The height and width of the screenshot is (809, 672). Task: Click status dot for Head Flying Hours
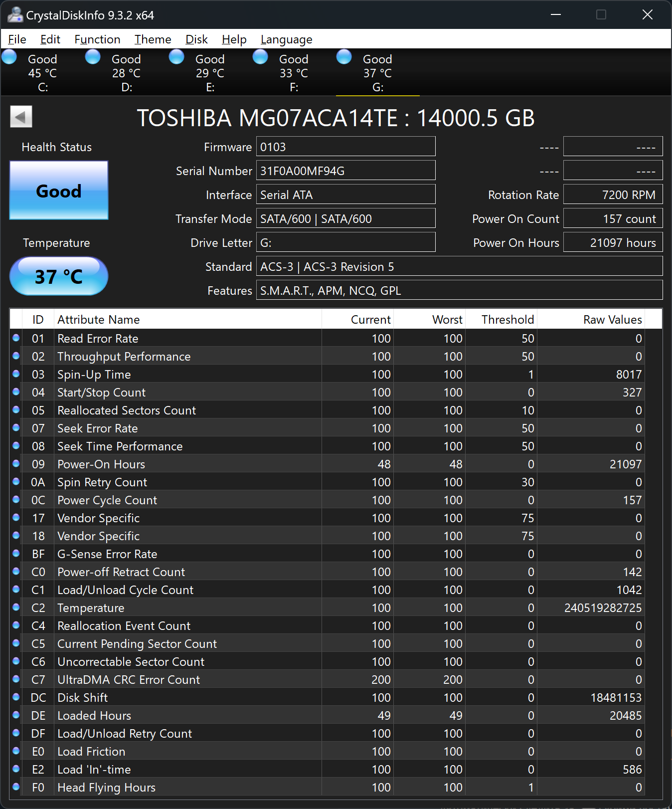(16, 787)
